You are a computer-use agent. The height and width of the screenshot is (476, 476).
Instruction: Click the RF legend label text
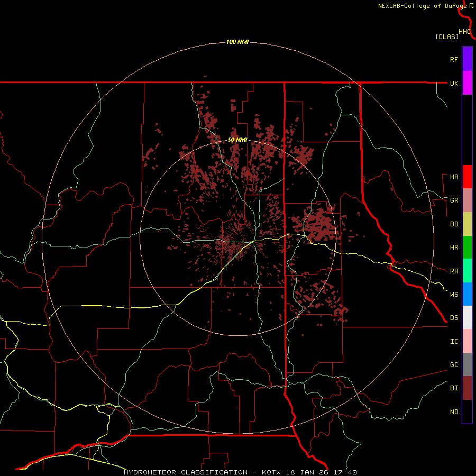point(454,59)
